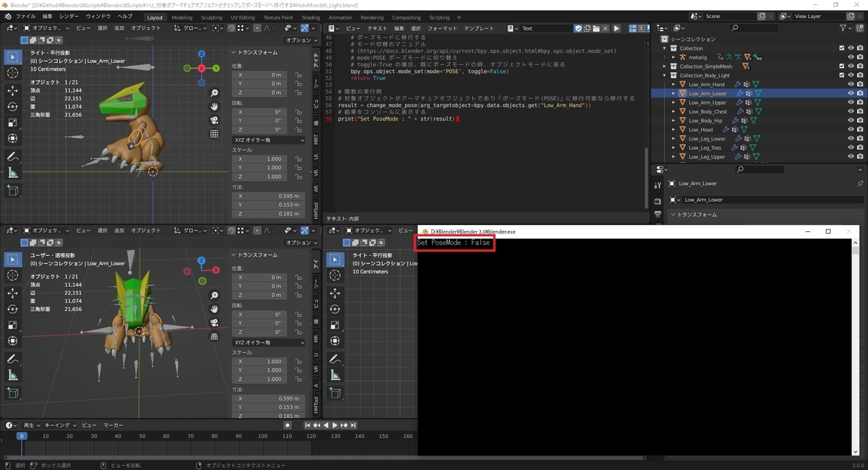Select the Measure tool in the left toolbar
The width and height of the screenshot is (868, 470).
[12, 172]
